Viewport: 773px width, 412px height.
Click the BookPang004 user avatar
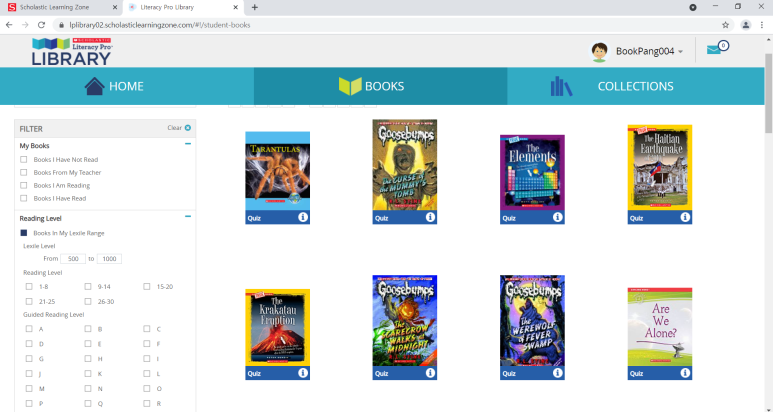[599, 51]
